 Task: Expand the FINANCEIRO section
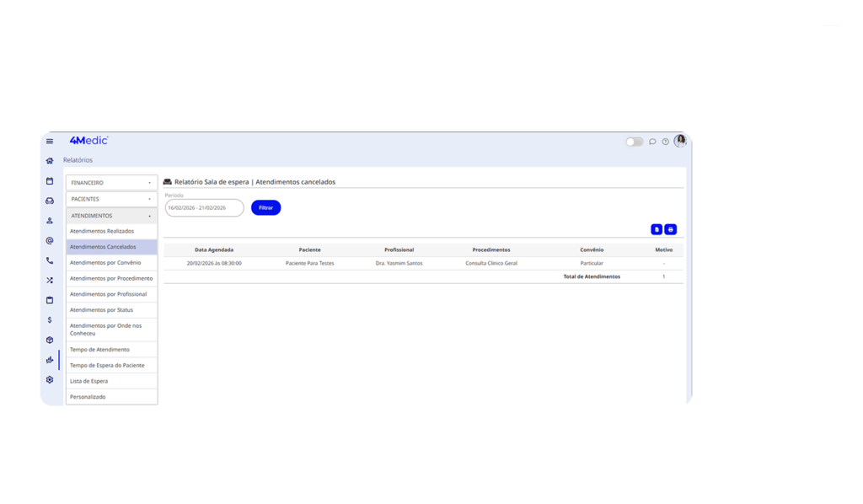point(111,182)
